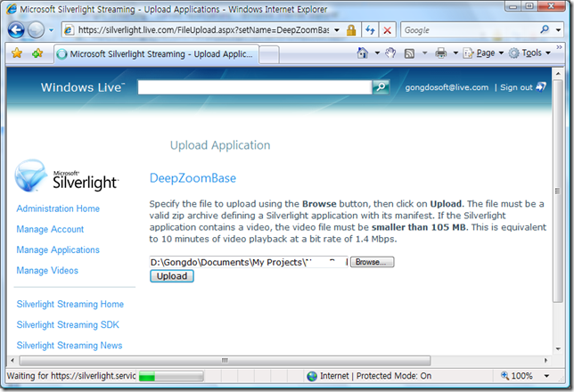Viewport: 574px width, 392px height.
Task: Click the Silverlight logo image
Action: [67, 176]
